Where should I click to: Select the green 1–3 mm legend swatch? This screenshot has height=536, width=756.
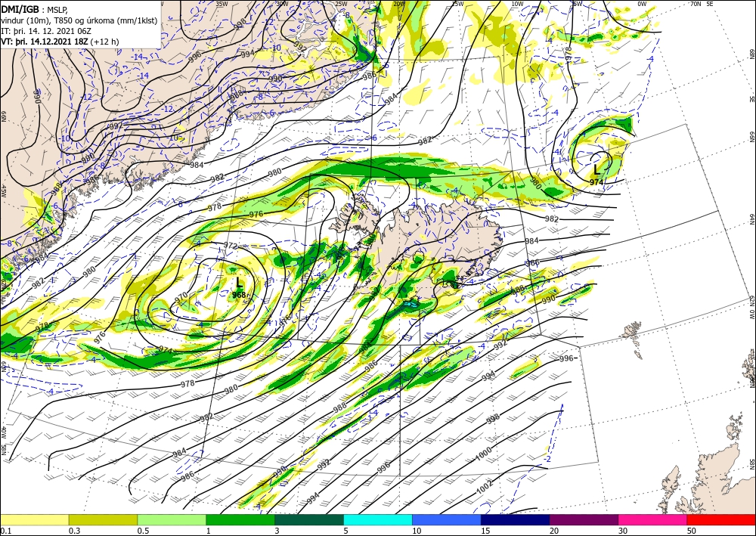coord(240,519)
